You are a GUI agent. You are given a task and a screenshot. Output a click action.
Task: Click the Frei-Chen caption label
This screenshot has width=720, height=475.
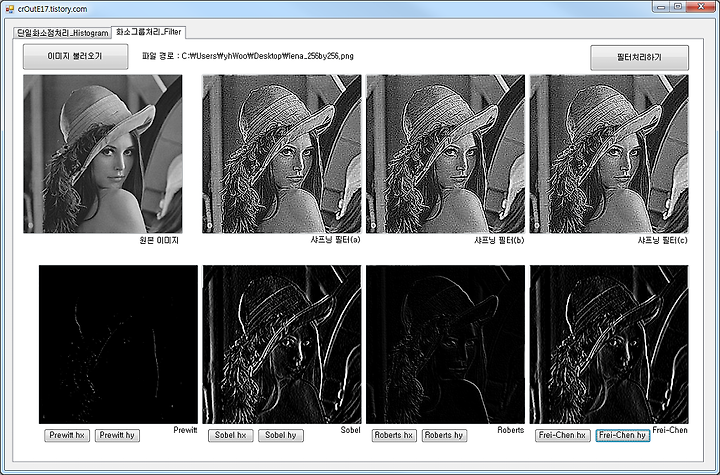pos(670,430)
